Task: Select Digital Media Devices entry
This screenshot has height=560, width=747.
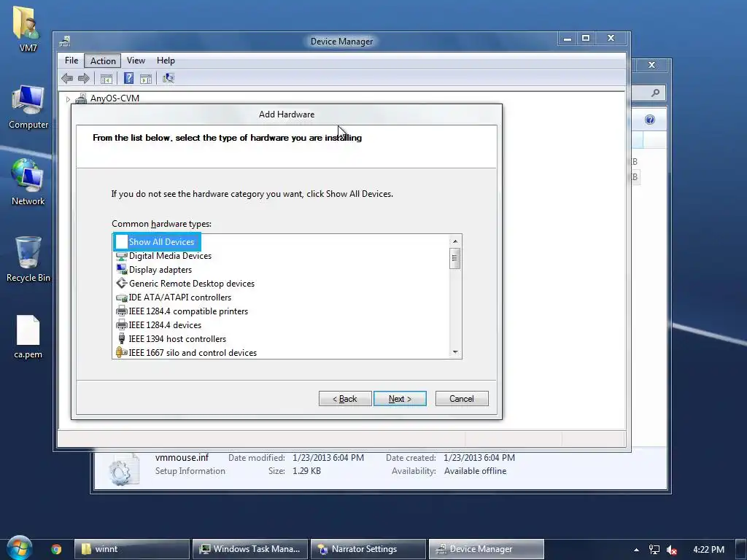Action: (170, 256)
